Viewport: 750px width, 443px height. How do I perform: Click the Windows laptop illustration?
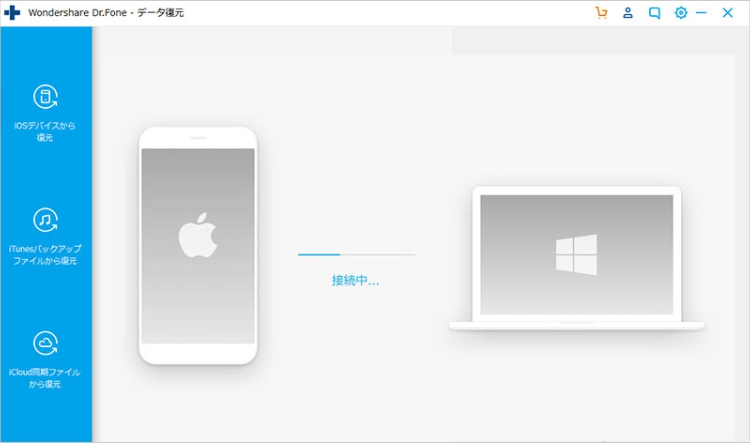(x=576, y=258)
